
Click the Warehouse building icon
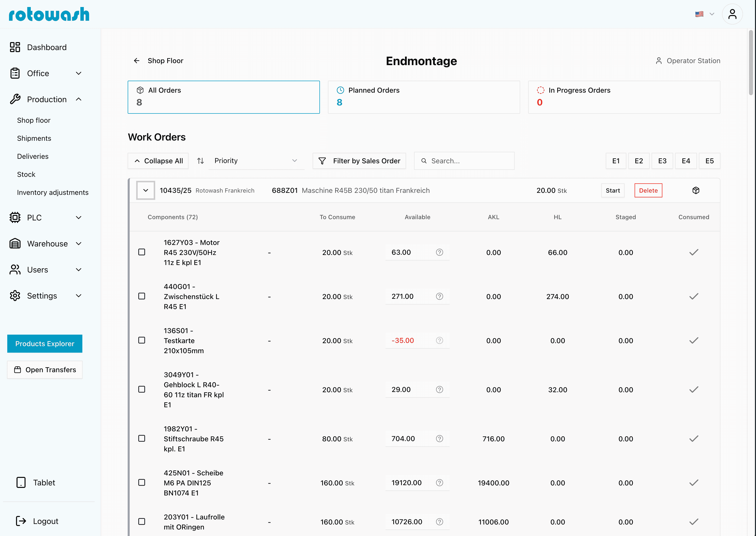[15, 243]
